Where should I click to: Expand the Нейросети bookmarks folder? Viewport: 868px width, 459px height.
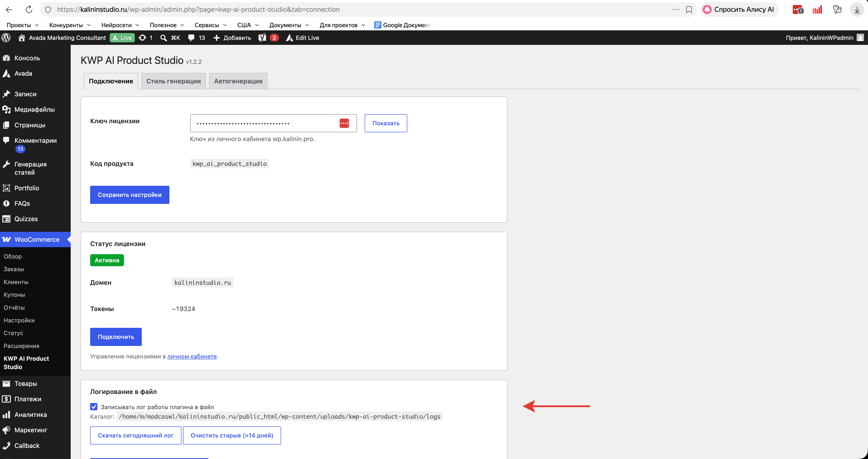point(120,25)
